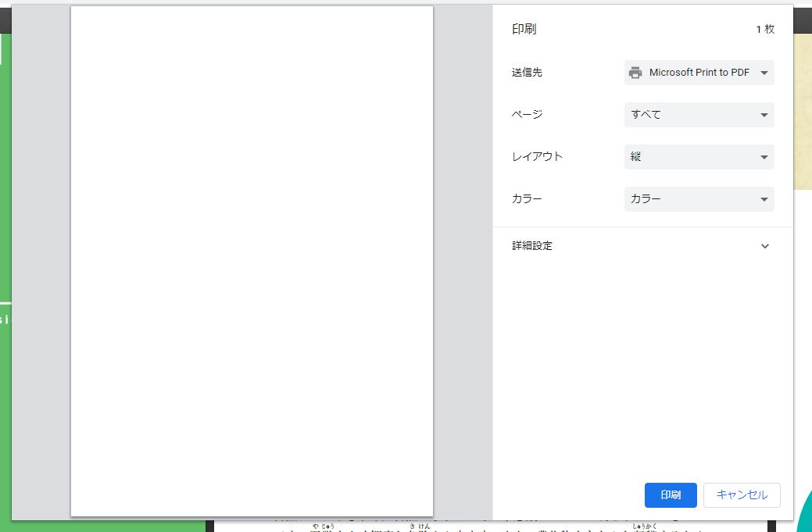This screenshot has width=812, height=532.
Task: Expand the ページ dropdown showing すべて
Action: pyautogui.click(x=699, y=115)
